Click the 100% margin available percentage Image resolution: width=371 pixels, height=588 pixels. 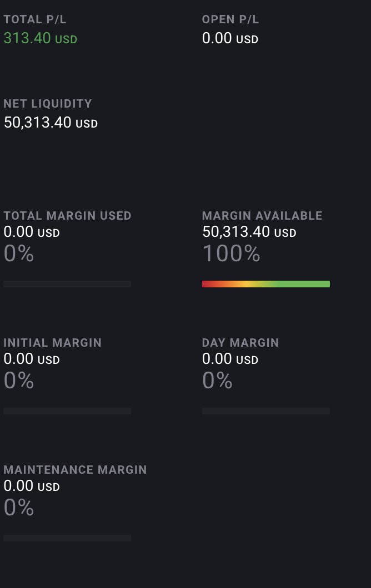click(231, 254)
